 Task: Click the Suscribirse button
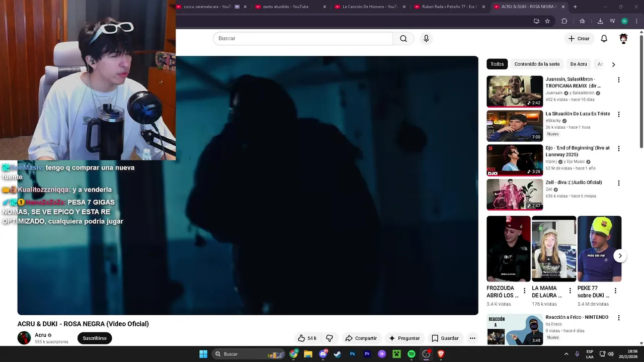(x=95, y=338)
